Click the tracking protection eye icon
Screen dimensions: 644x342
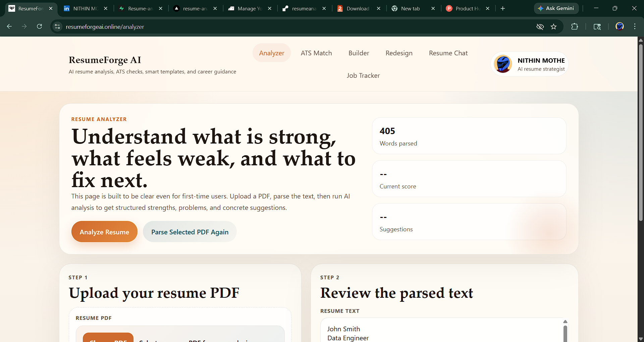point(540,26)
